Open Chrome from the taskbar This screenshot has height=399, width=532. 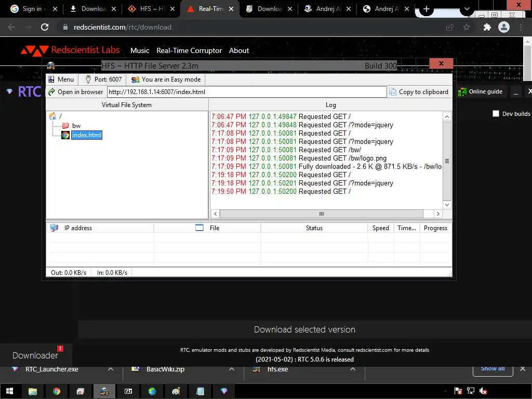point(57,391)
